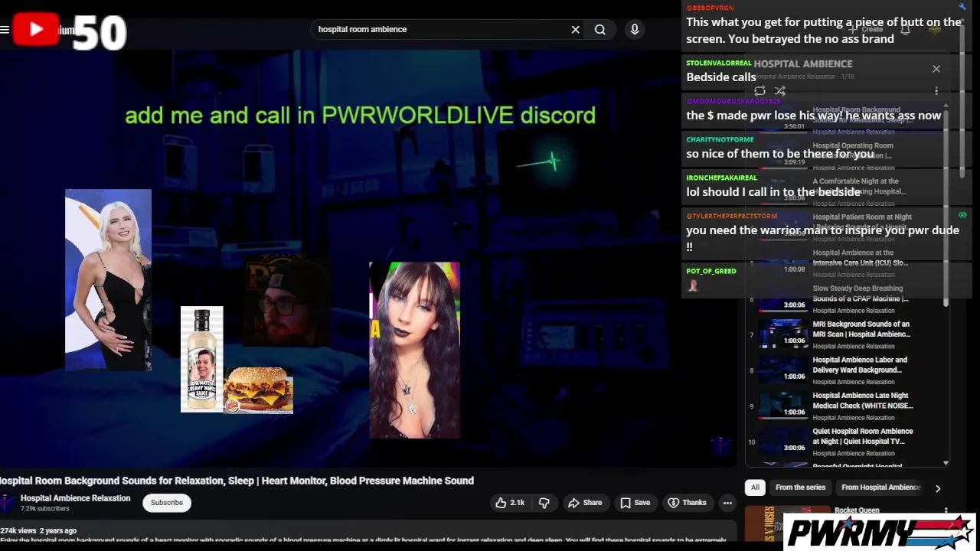Play 'Hospital Ambience Labor and Delivery Ward'
Screen dimensions: 980x551
[860, 365]
